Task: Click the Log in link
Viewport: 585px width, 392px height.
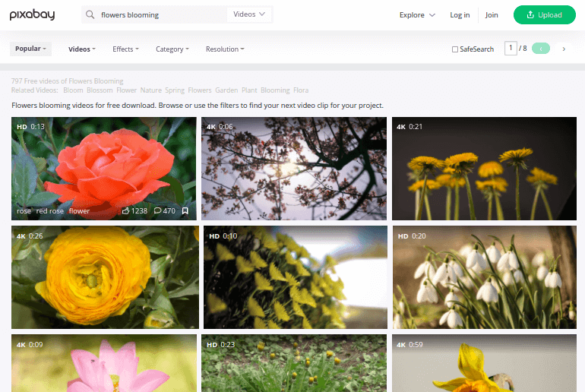Action: 460,14
